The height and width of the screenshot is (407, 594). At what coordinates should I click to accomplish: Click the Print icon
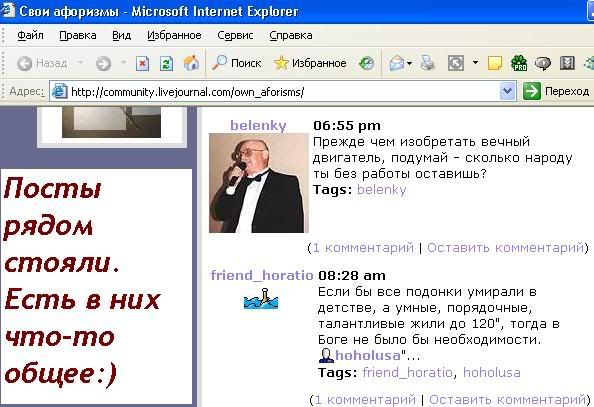pos(428,63)
